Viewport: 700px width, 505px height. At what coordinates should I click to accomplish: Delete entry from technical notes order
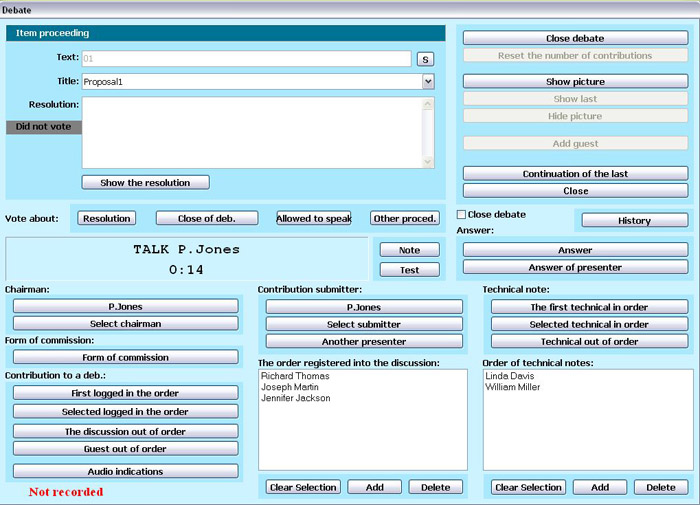pyautogui.click(x=660, y=487)
